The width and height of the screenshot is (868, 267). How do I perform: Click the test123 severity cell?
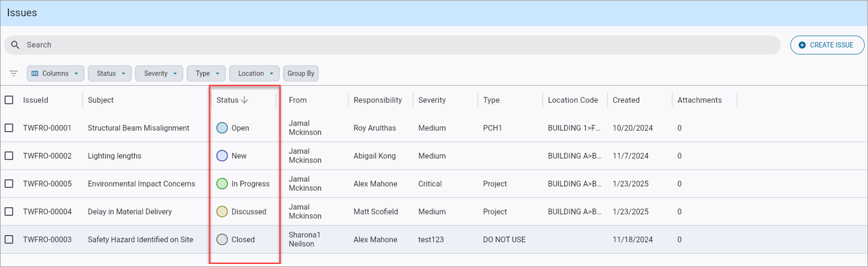coord(431,239)
